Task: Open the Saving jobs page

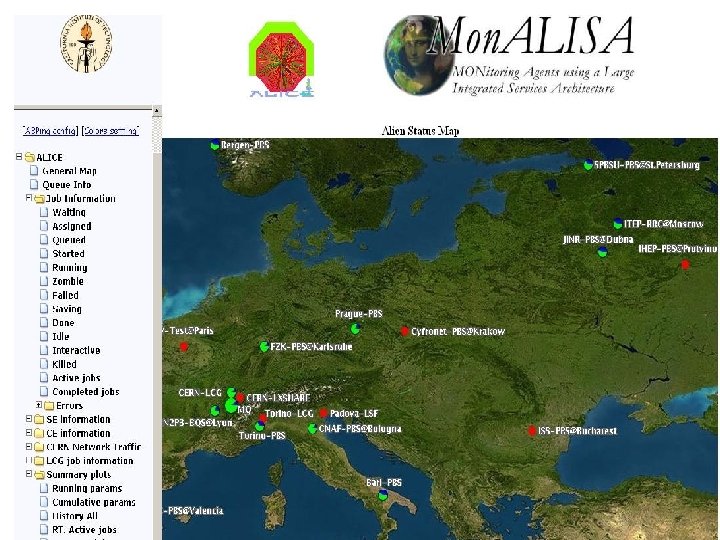Action: point(67,309)
